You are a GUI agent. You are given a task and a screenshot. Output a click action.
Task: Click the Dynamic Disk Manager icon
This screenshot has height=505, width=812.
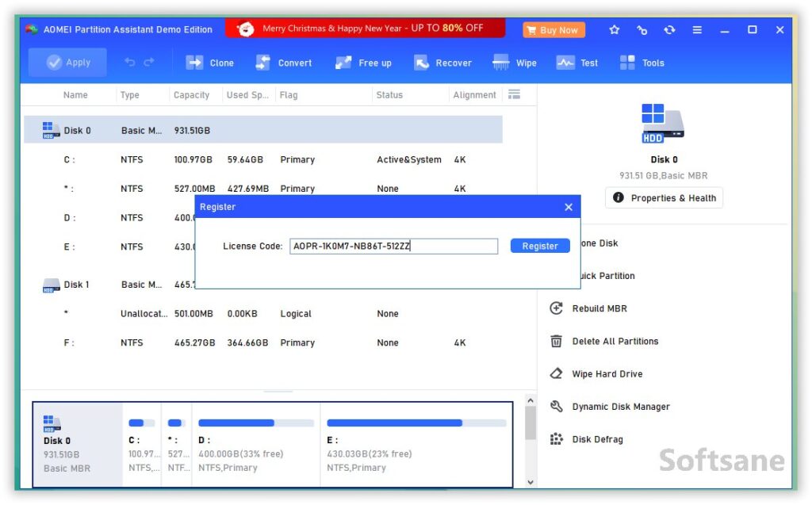556,406
